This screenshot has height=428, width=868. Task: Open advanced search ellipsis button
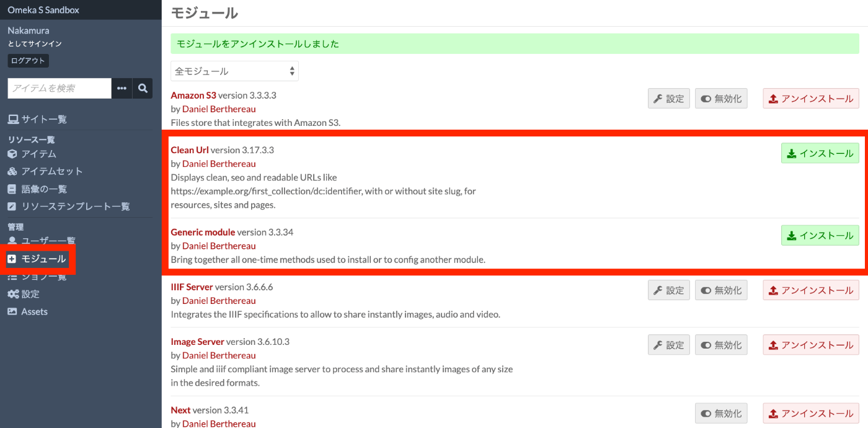pyautogui.click(x=122, y=88)
